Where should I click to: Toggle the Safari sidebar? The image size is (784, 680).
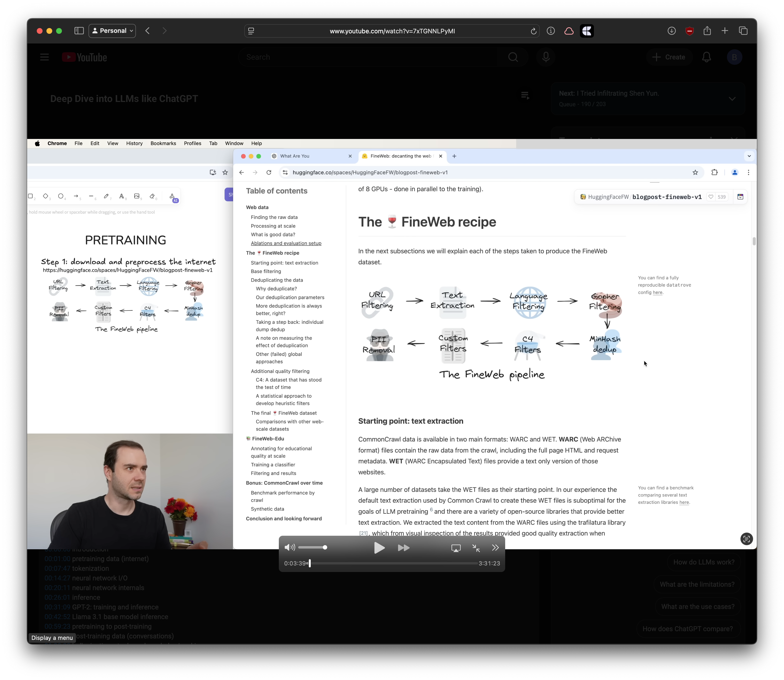79,31
